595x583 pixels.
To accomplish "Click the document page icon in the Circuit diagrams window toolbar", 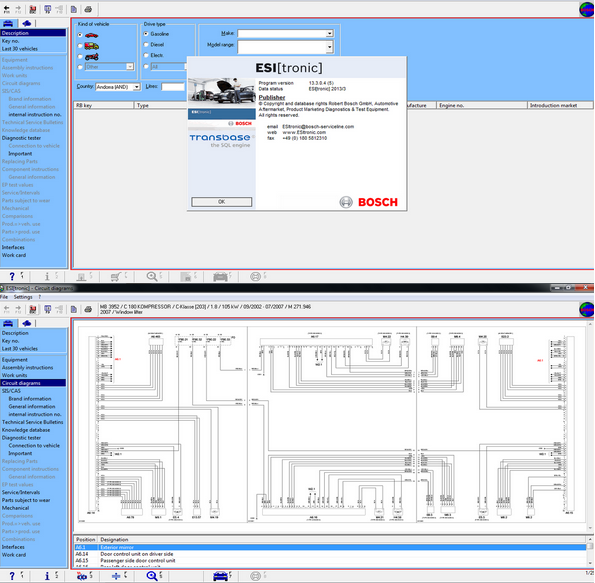I will [x=74, y=309].
